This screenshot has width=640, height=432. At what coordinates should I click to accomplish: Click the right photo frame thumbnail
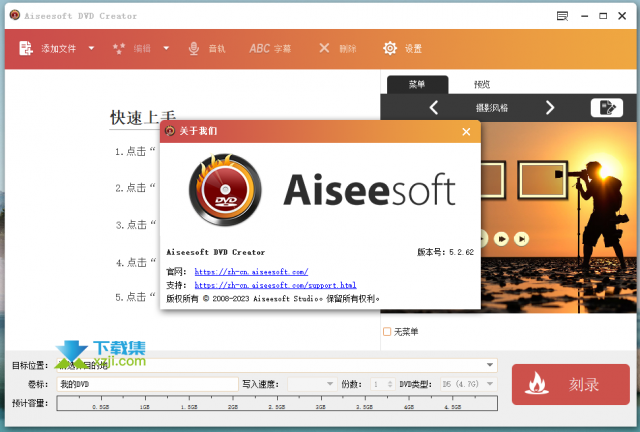coord(542,180)
